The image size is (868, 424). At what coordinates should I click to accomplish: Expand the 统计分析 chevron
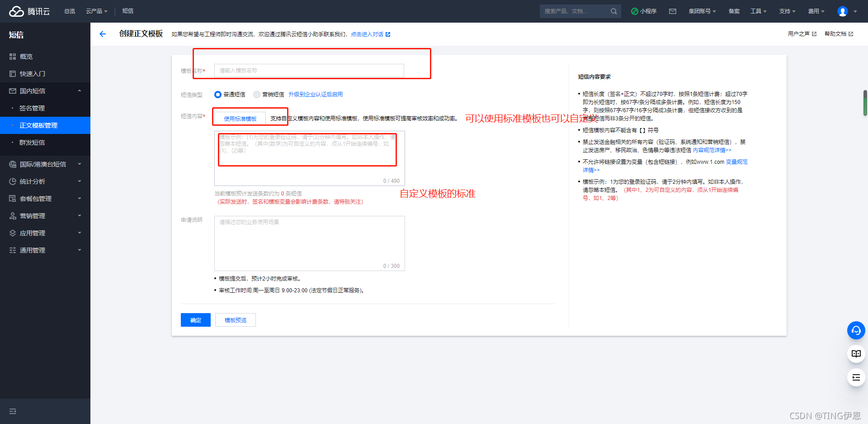point(80,181)
